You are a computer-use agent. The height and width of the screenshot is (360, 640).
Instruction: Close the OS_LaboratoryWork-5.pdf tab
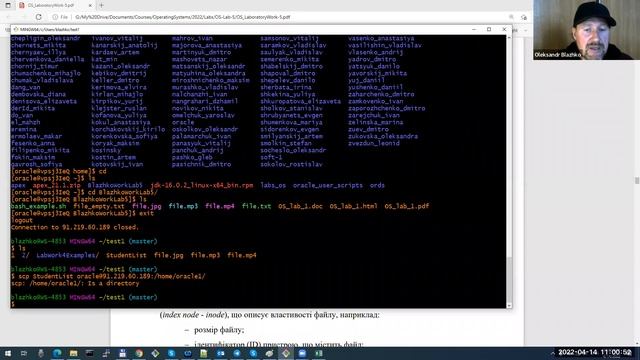(x=90, y=5)
